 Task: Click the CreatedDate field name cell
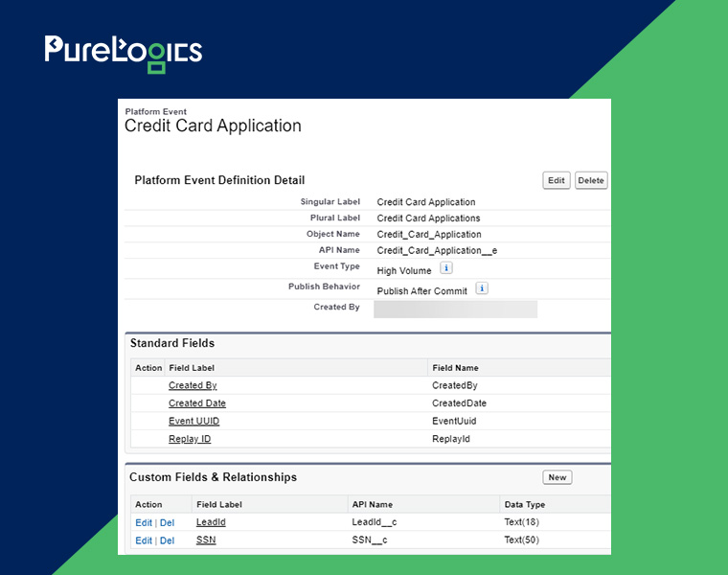tap(459, 403)
